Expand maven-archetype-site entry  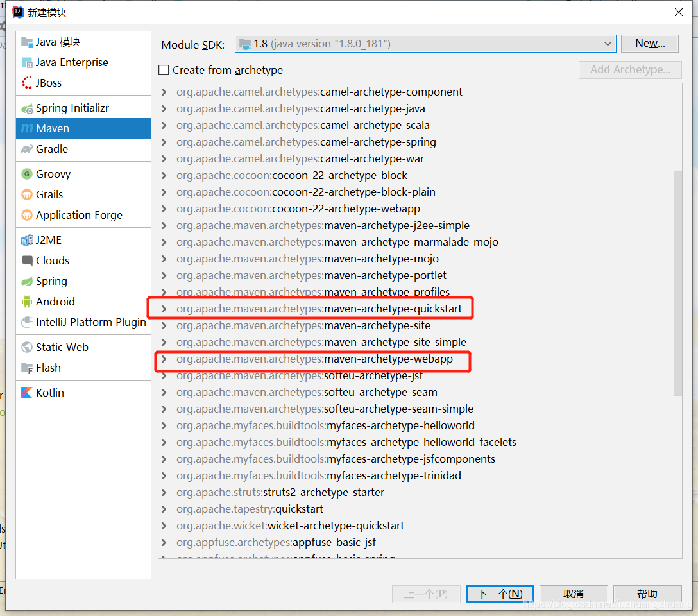click(x=164, y=326)
